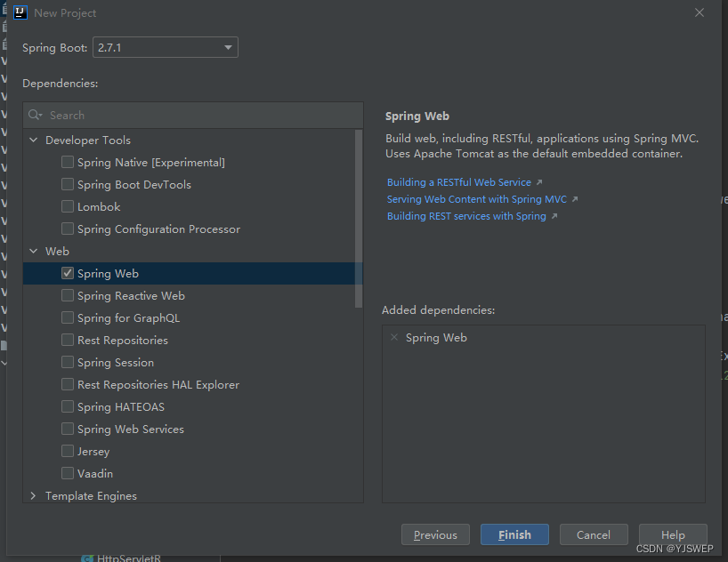Viewport: 728px width, 562px height.
Task: Enable Rest Repositories HAL Explorer
Action: click(68, 385)
